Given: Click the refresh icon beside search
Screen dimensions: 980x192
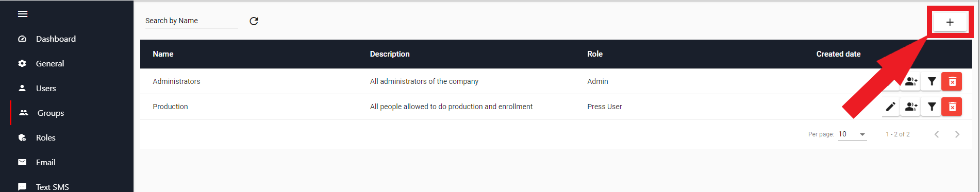Looking at the screenshot, I should 254,21.
